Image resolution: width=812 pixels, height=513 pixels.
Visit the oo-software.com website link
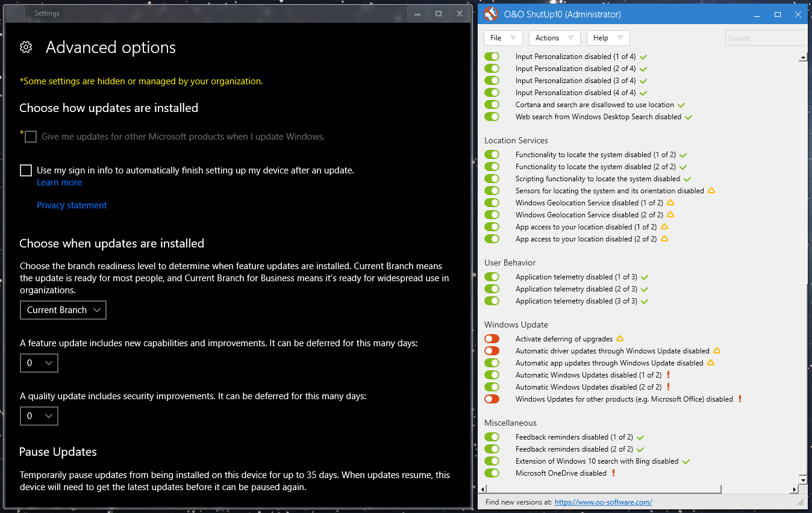[x=603, y=502]
